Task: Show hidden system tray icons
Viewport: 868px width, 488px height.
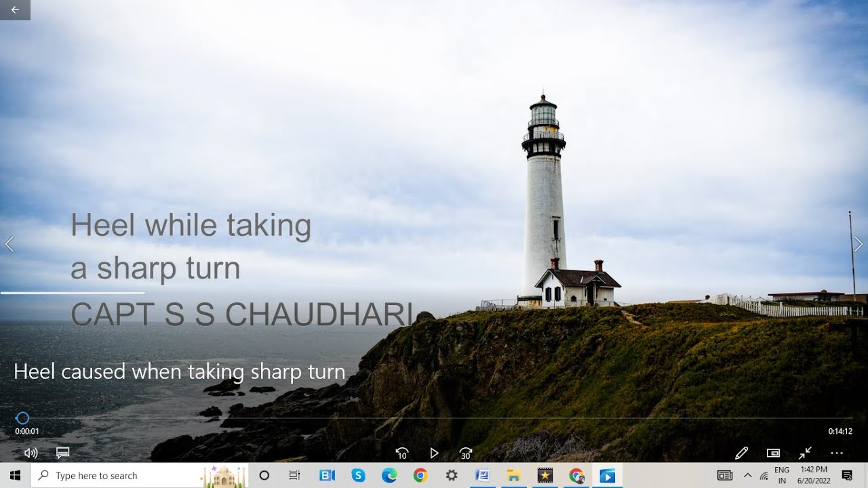Action: pos(747,476)
